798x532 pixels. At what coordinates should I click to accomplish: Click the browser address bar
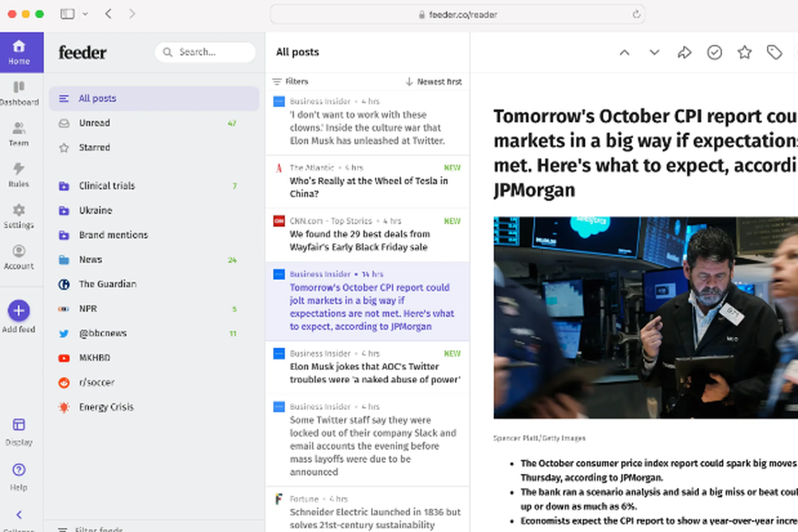[x=457, y=14]
